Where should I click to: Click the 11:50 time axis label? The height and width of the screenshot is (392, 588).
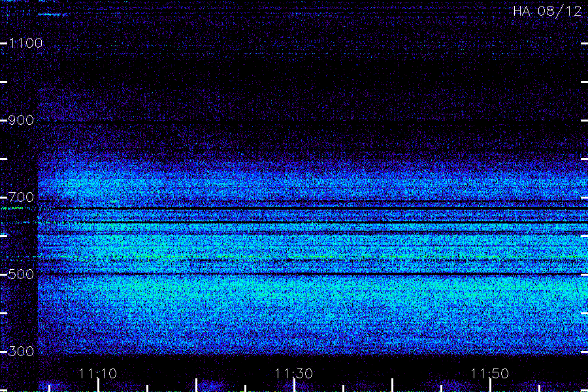tap(490, 374)
